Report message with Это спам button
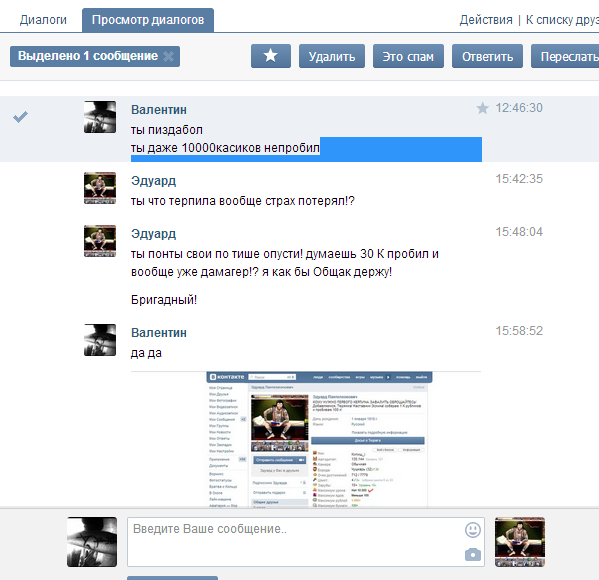 (x=408, y=56)
